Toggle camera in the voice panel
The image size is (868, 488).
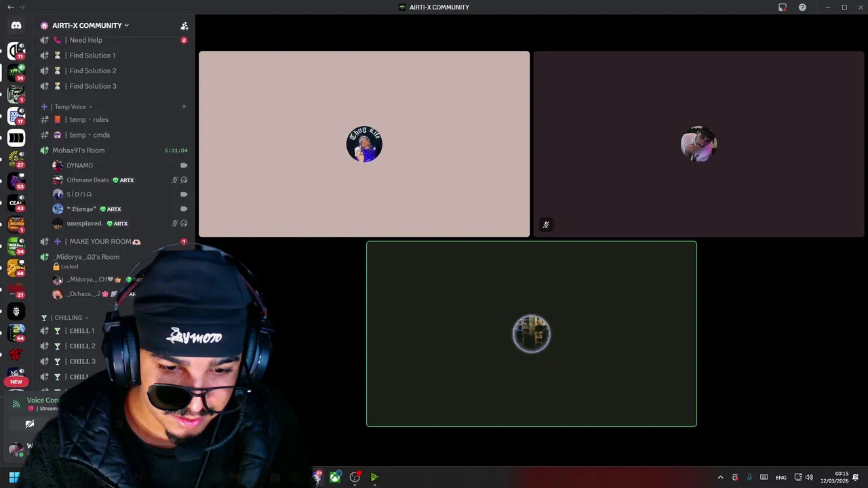tap(30, 424)
